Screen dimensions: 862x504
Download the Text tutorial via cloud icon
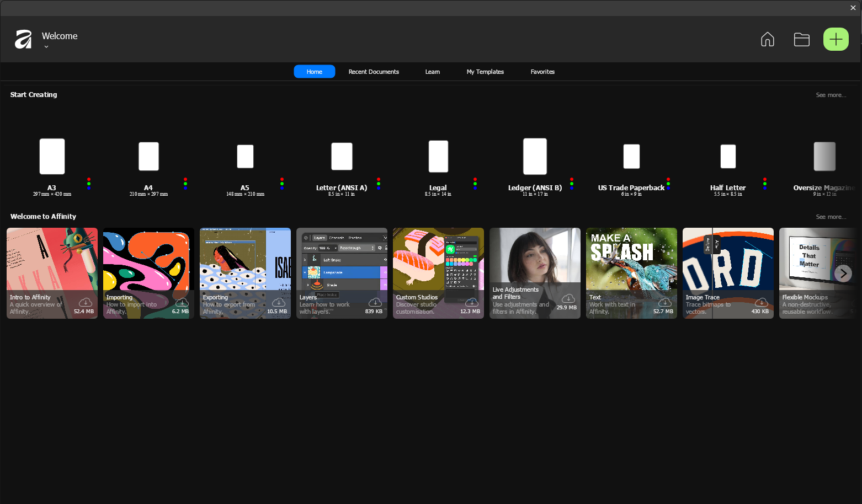665,302
